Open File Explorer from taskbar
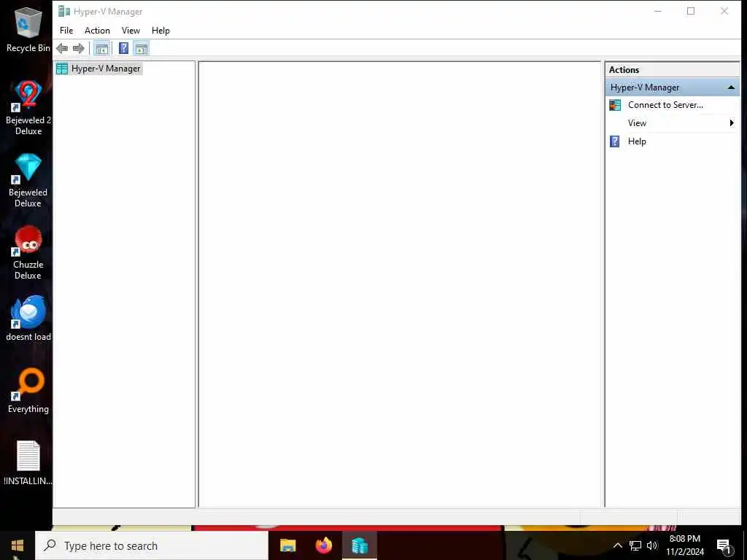The image size is (747, 560). click(x=287, y=545)
